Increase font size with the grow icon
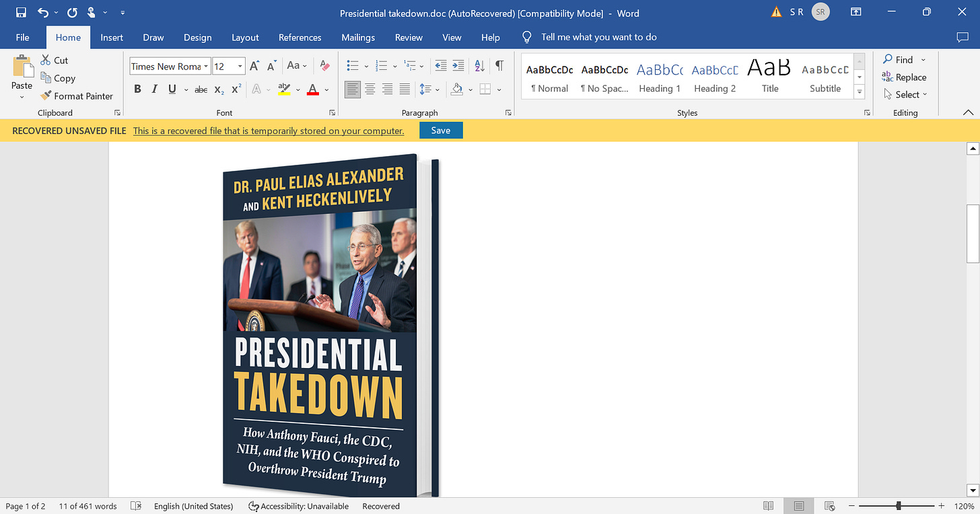 pyautogui.click(x=254, y=66)
